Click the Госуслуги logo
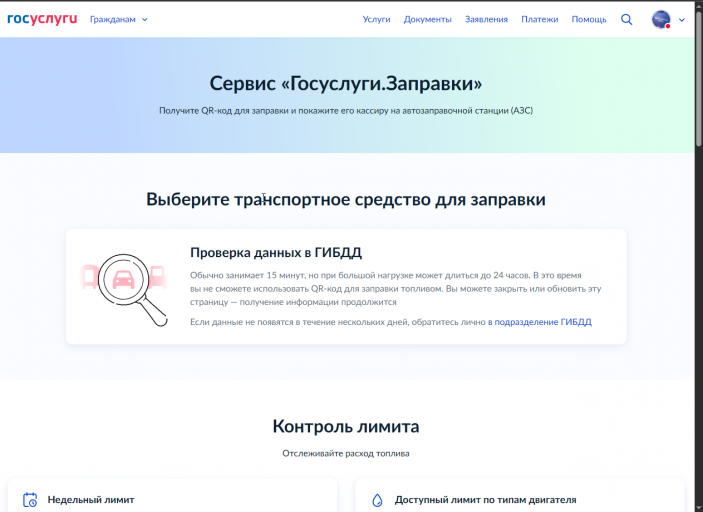This screenshot has height=512, width=703. click(42, 19)
